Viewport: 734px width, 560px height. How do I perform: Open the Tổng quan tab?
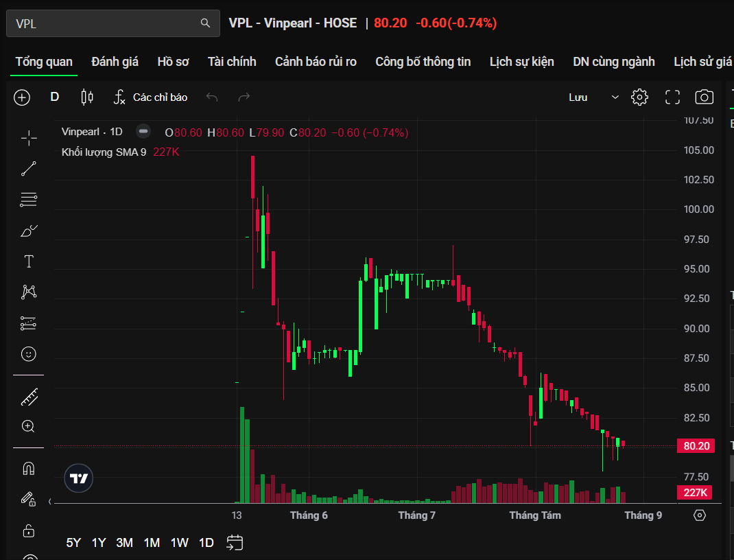point(44,62)
